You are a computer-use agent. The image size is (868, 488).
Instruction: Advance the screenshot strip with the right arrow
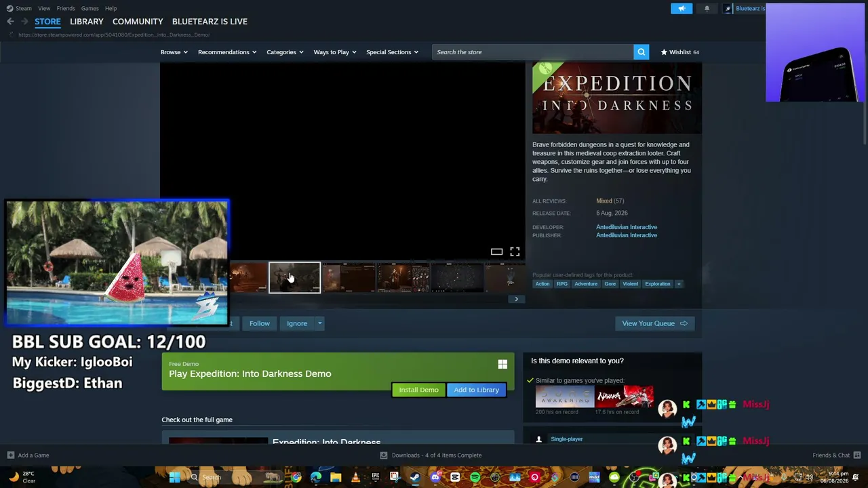click(516, 299)
